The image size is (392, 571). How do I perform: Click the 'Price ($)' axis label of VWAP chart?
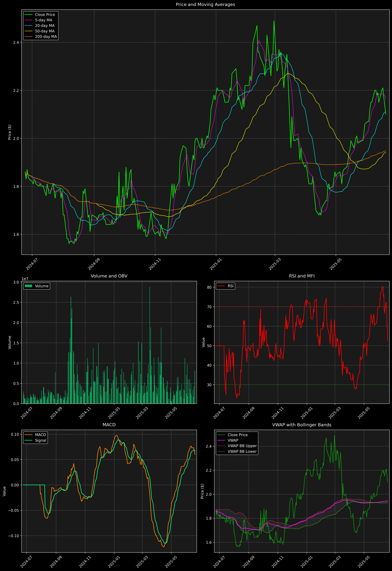tap(202, 491)
